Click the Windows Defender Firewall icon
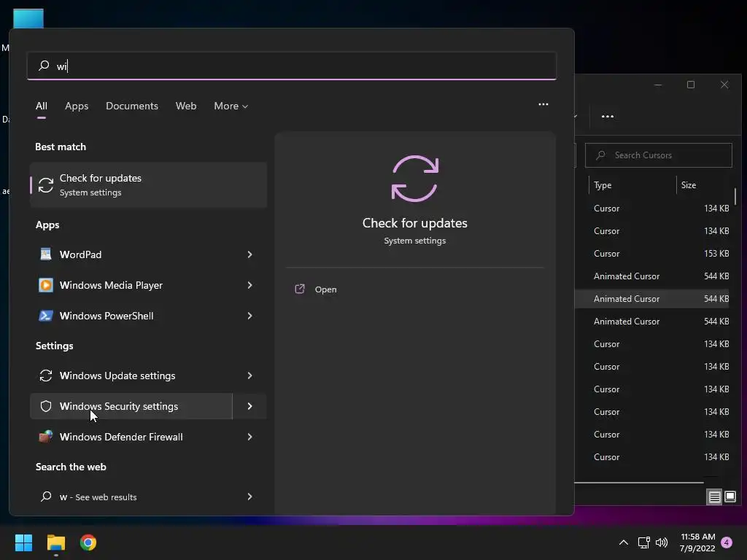Viewport: 747px width, 560px height. click(x=46, y=437)
